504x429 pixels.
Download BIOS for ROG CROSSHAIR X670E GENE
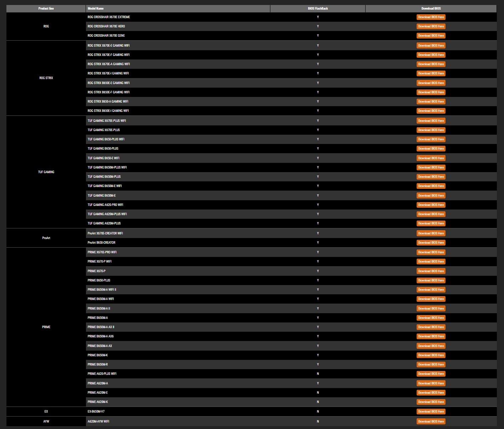[x=431, y=36]
